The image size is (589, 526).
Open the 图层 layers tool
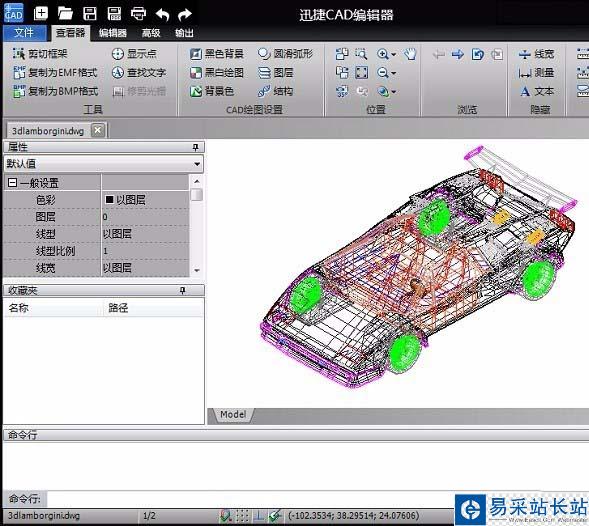click(x=276, y=73)
